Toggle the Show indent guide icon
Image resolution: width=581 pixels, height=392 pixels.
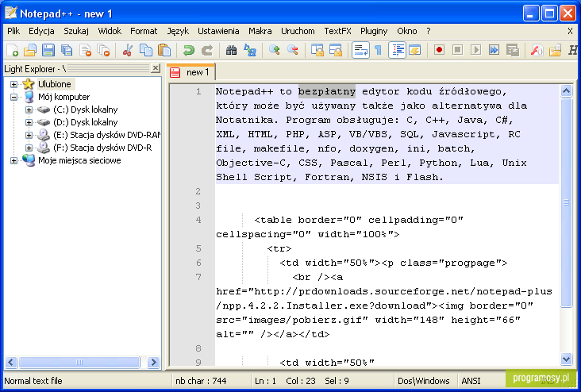(x=398, y=50)
